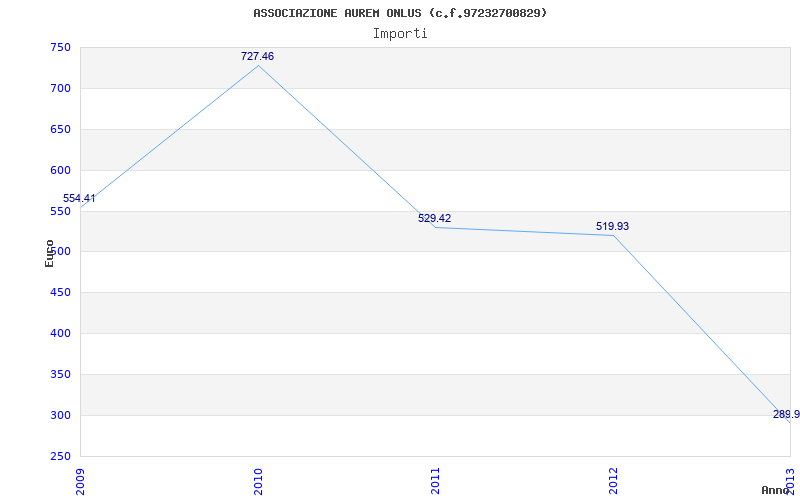Click the 519.93 data label
This screenshot has width=800, height=500.
[612, 227]
